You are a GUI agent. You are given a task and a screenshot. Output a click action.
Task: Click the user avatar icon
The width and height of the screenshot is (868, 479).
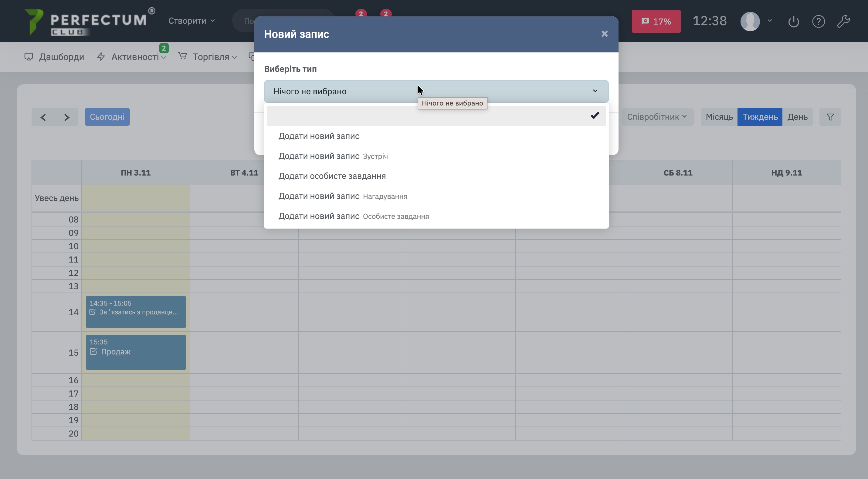tap(750, 22)
